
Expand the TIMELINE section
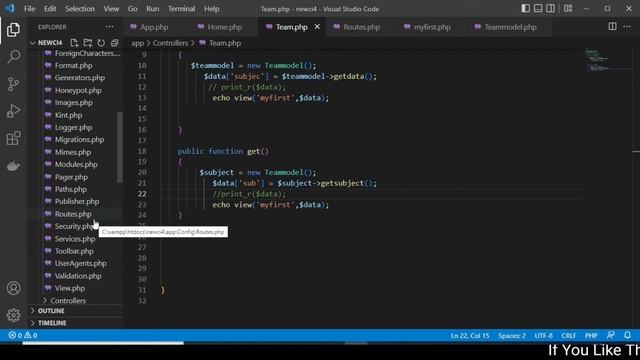(52, 323)
